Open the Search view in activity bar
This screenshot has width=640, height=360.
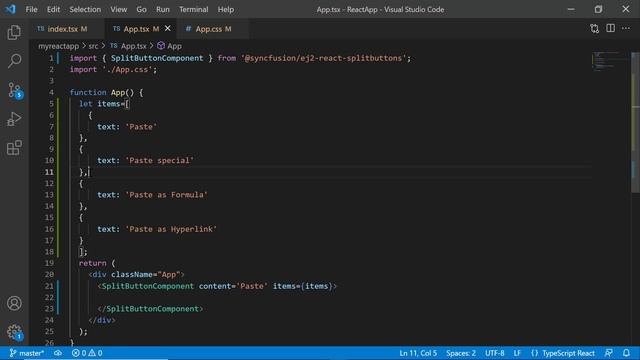pos(14,61)
